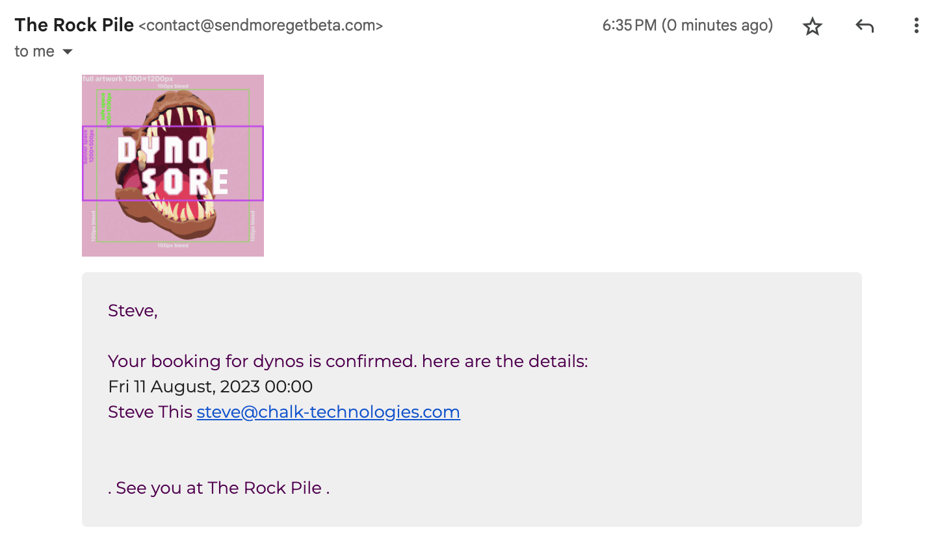Click the contact@sendmoregetbeta.com sender address
The image size is (940, 560).
pos(261,26)
